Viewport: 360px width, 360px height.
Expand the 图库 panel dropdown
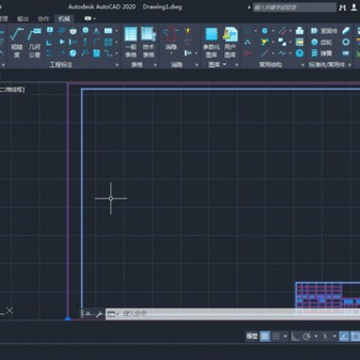(224, 64)
